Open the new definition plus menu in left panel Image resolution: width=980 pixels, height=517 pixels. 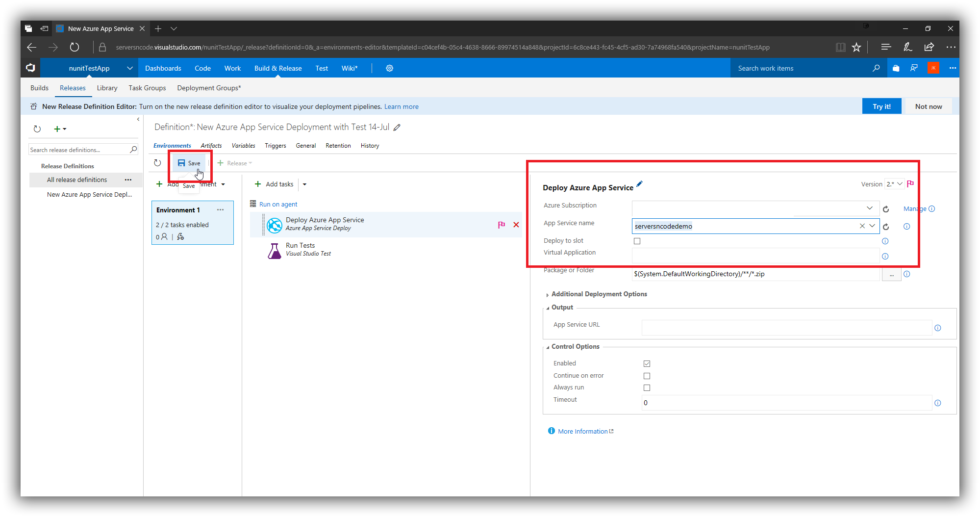pyautogui.click(x=60, y=129)
